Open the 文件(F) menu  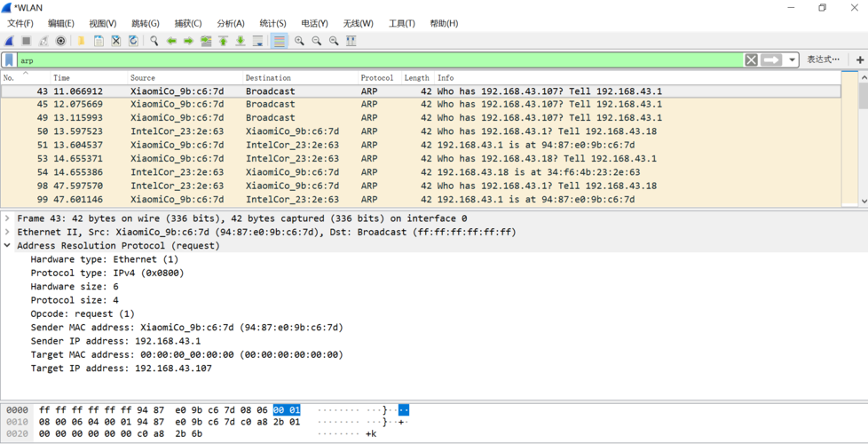click(20, 23)
